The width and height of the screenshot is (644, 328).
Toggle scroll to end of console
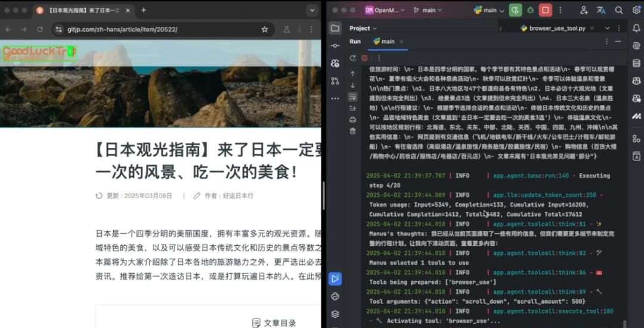click(352, 108)
